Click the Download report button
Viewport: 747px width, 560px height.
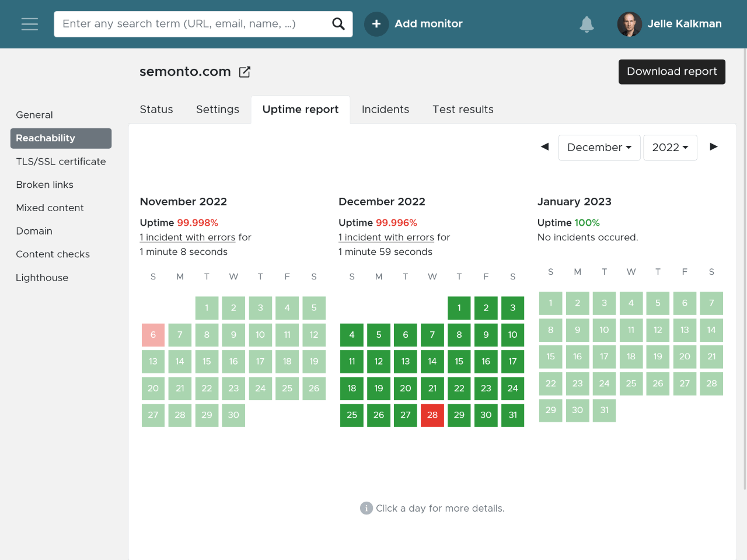[672, 72]
